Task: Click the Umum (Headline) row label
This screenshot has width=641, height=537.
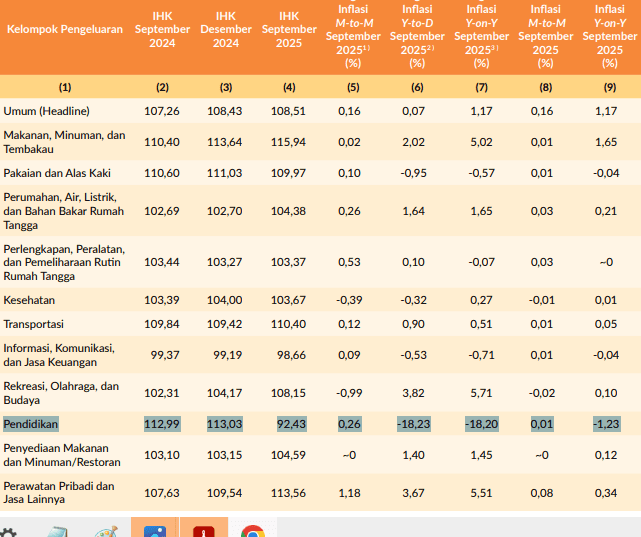Action: tap(46, 111)
